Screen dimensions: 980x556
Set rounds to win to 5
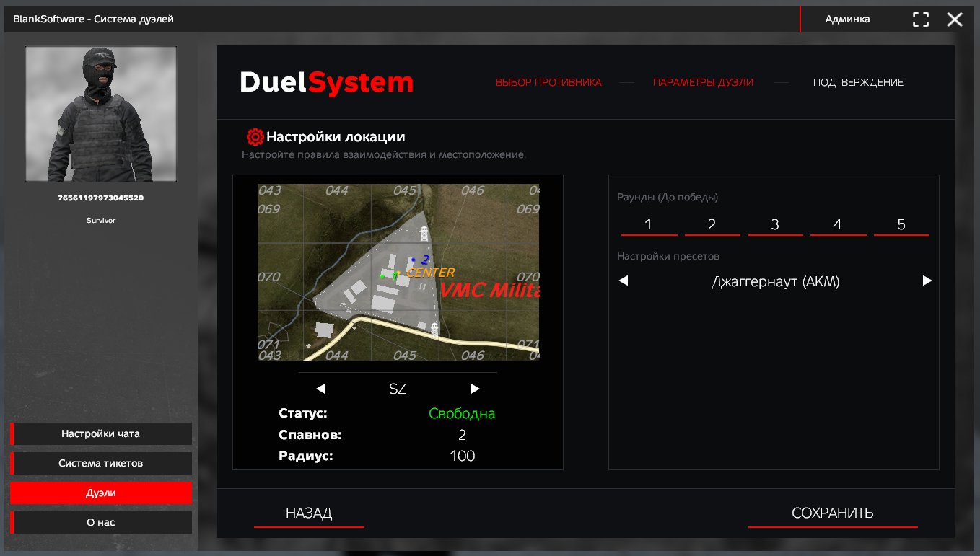click(901, 225)
